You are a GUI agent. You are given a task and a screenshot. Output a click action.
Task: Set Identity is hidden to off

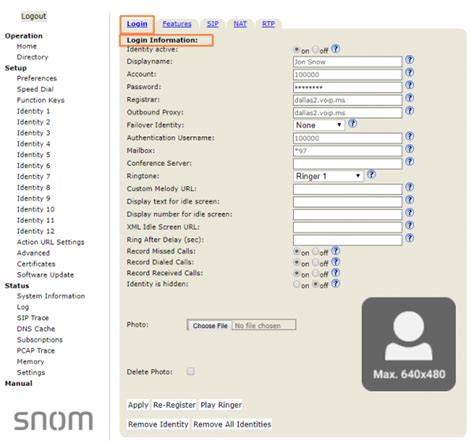[x=315, y=285]
